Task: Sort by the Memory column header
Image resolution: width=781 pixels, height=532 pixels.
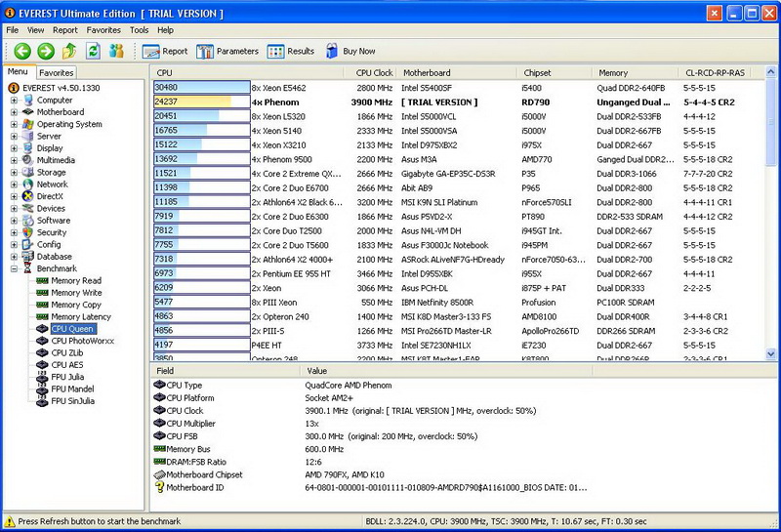Action: tap(635, 73)
